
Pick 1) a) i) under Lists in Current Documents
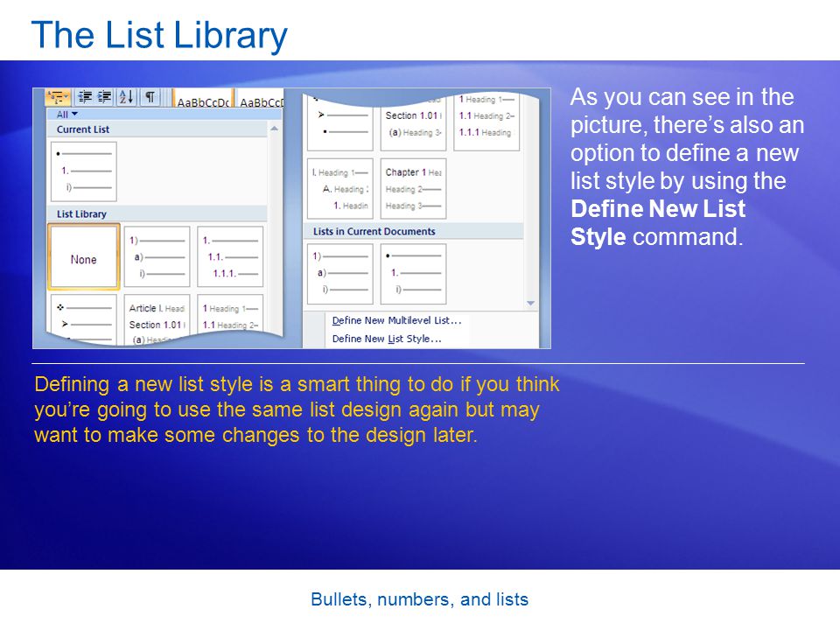point(339,274)
